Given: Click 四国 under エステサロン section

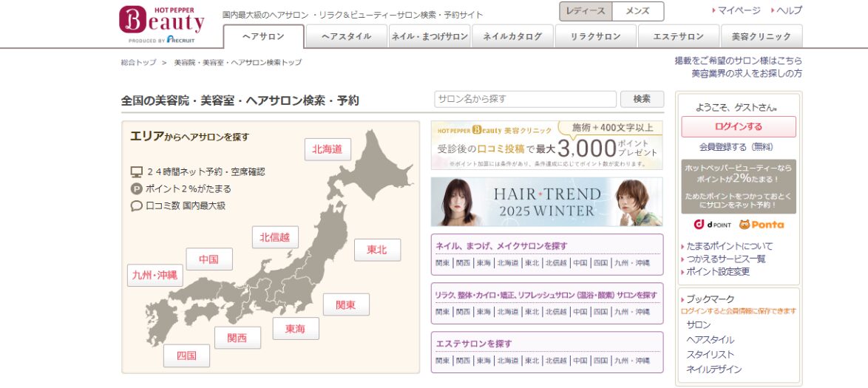Looking at the screenshot, I should point(600,361).
